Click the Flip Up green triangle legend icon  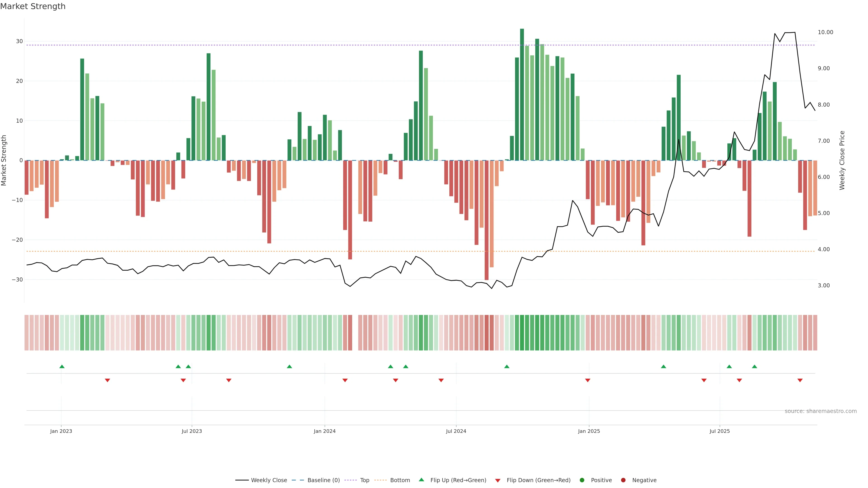421,480
